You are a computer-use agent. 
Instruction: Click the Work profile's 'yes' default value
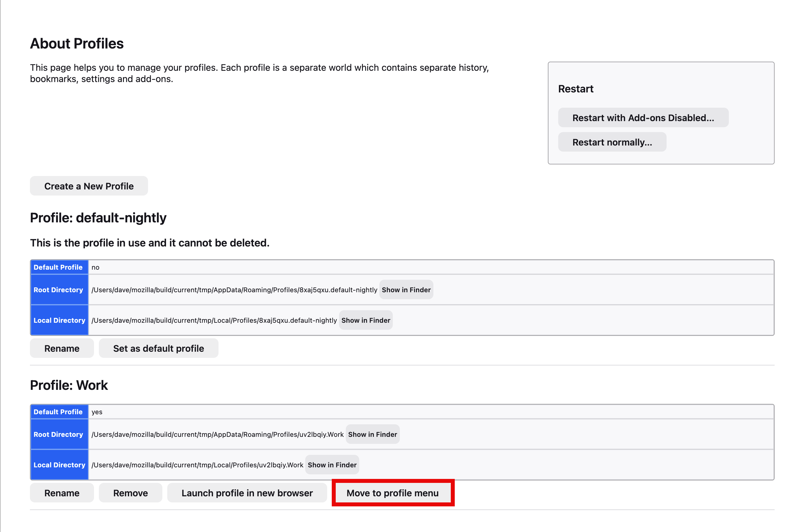97,412
